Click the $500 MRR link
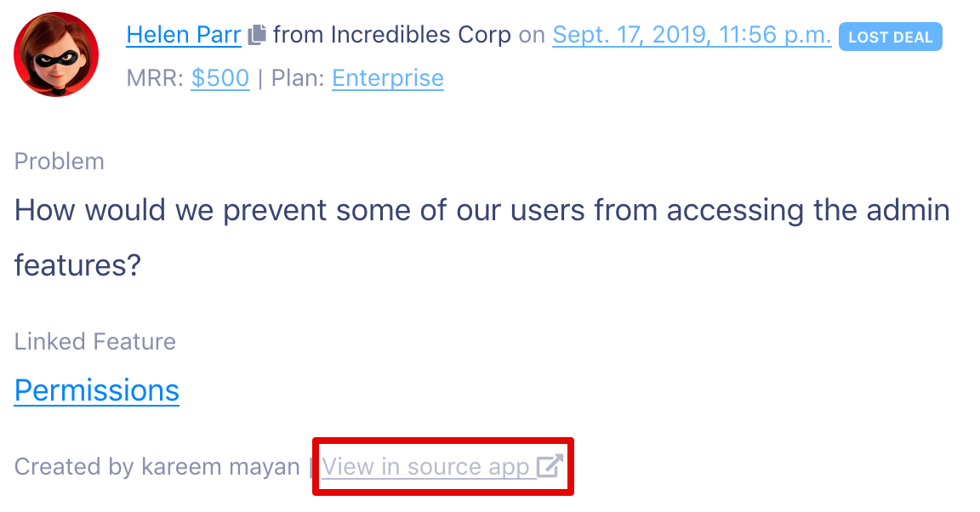Viewport: 980px width, 512px height. (220, 78)
